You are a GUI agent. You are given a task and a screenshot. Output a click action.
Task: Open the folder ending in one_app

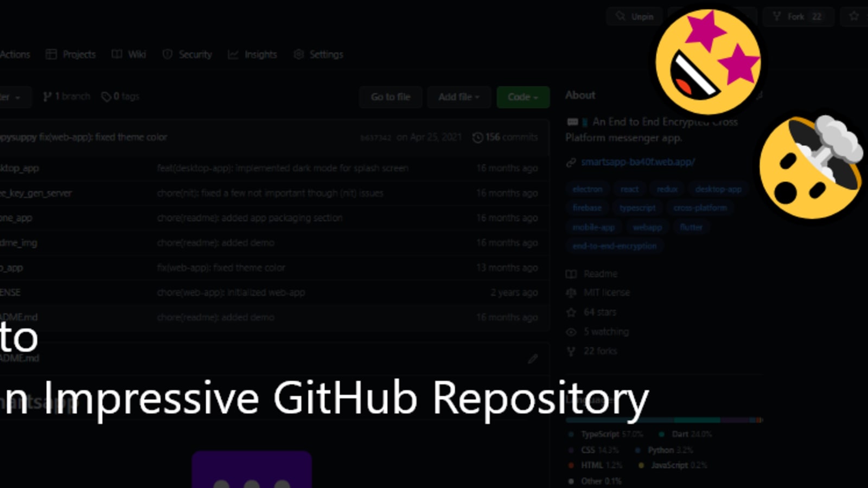[x=16, y=218]
